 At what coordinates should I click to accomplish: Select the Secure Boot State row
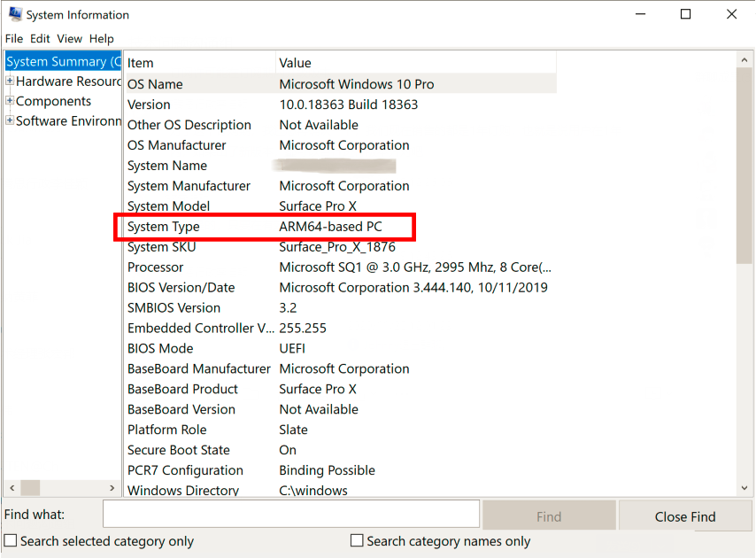[x=341, y=449]
